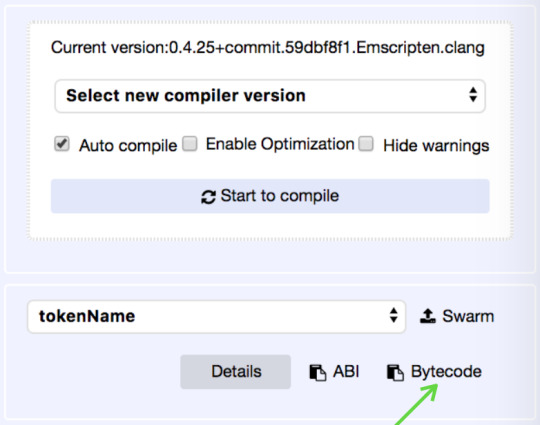Check the Hide warnings box
Image resolution: width=540 pixels, height=425 pixels.
[366, 144]
